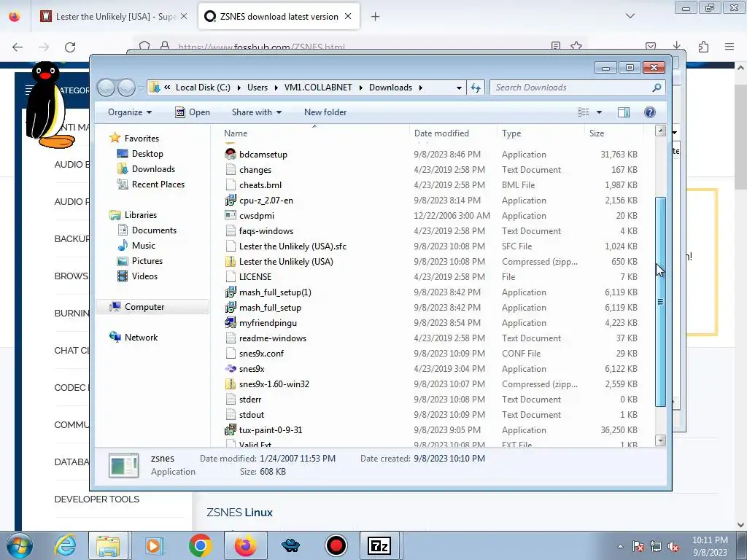Select the myfriendpingu application icon
Image resolution: width=747 pixels, height=560 pixels.
231,322
